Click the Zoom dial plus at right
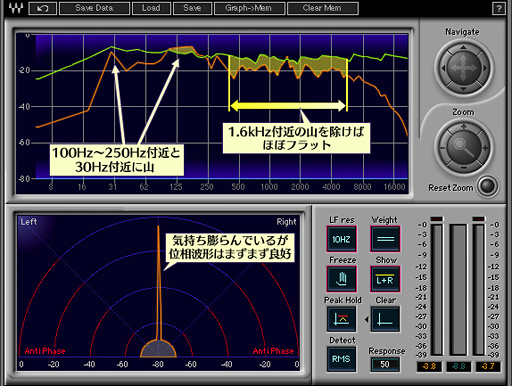This screenshot has height=386, width=512. coord(485,148)
